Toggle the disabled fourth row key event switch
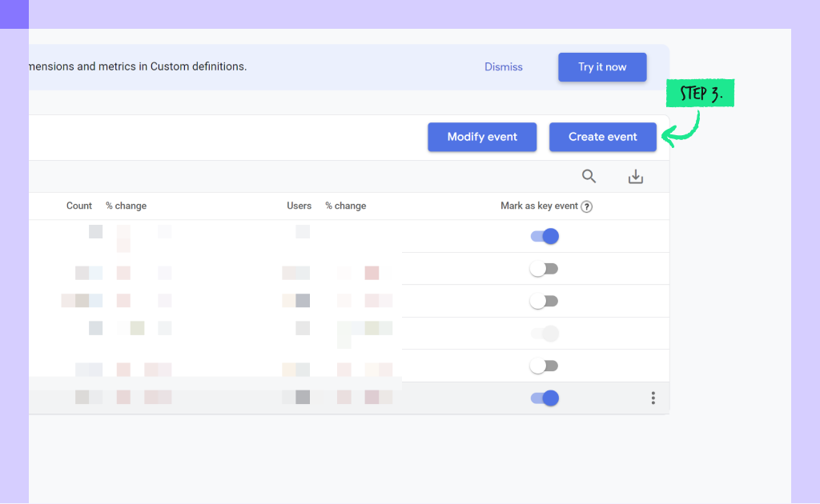 click(x=545, y=334)
